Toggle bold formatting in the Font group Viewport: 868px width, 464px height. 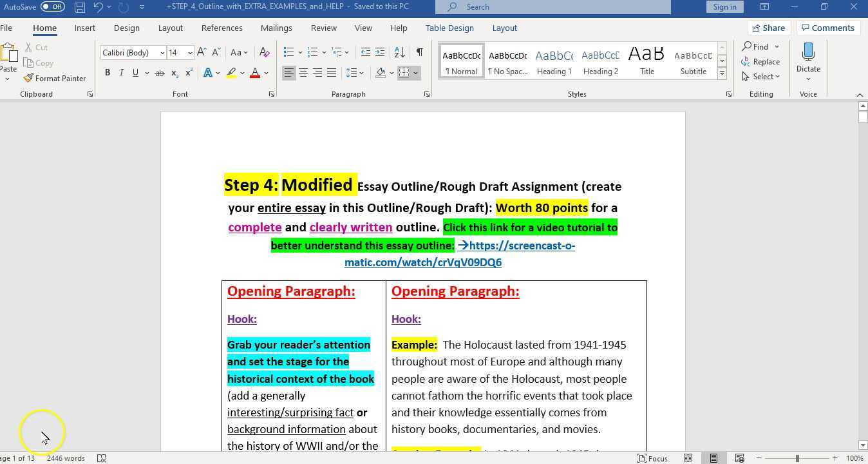pos(108,72)
